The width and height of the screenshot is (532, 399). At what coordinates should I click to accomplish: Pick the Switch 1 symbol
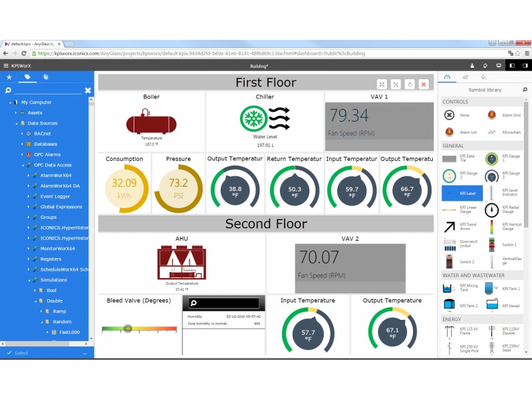pos(504,245)
